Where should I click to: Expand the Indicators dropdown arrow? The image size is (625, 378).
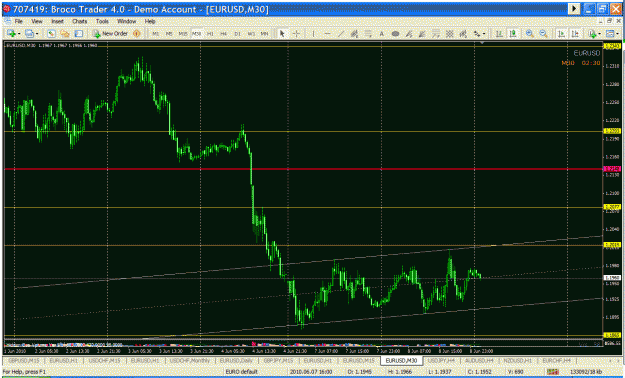point(599,34)
